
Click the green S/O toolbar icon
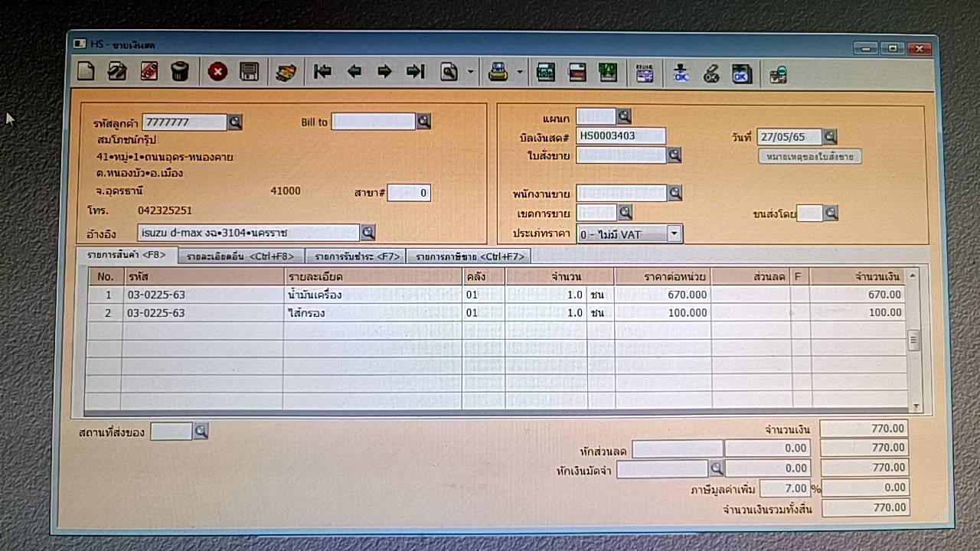[x=607, y=73]
